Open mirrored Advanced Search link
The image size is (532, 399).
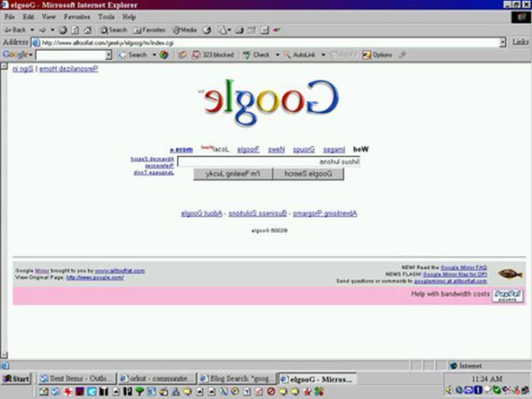click(x=152, y=159)
